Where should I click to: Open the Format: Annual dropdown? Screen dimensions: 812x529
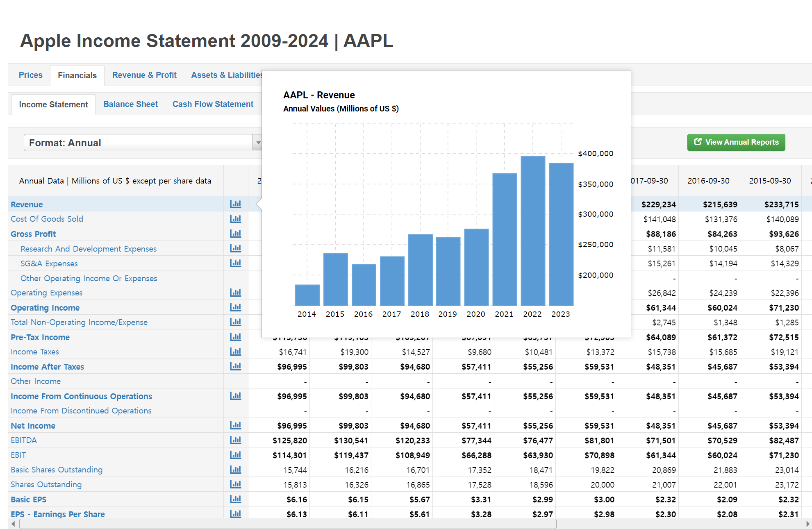[138, 143]
